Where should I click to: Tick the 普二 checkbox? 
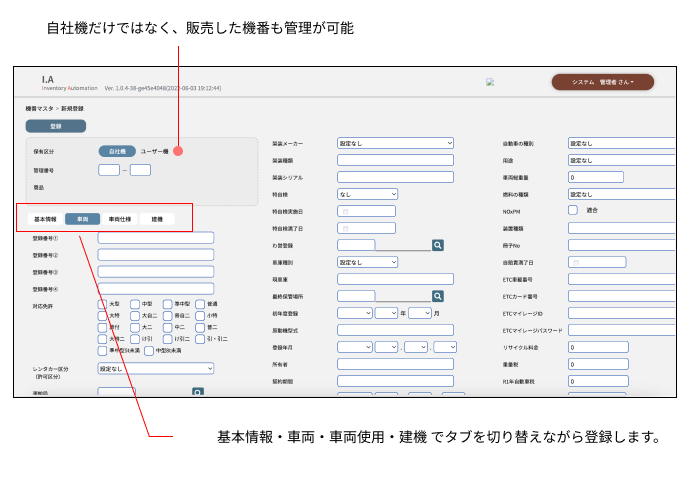pos(200,327)
